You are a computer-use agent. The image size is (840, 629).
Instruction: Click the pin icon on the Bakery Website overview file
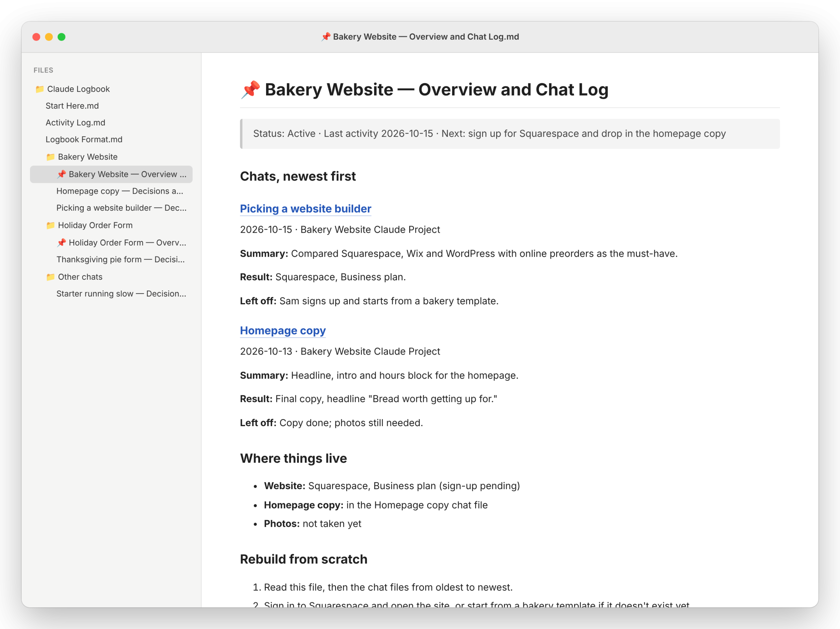61,174
